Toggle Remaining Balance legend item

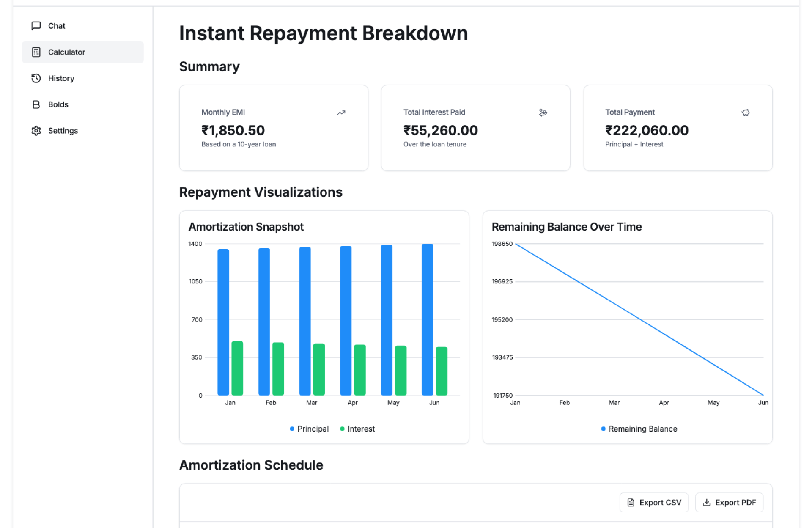click(x=639, y=429)
